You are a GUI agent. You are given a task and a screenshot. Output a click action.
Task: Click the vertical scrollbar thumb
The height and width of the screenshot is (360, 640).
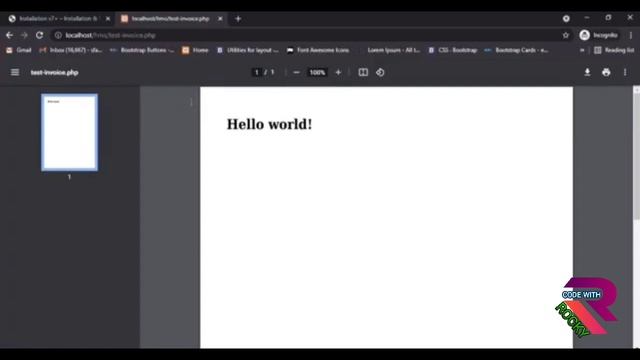coord(636,157)
